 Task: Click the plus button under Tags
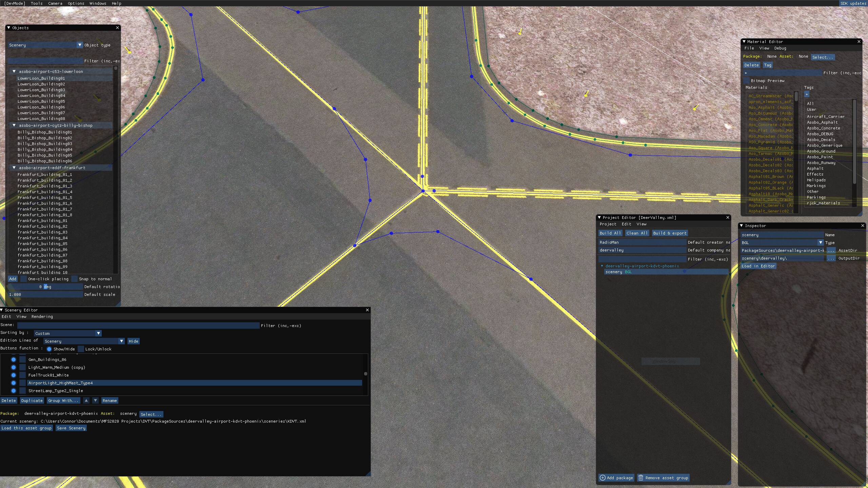[x=807, y=94]
